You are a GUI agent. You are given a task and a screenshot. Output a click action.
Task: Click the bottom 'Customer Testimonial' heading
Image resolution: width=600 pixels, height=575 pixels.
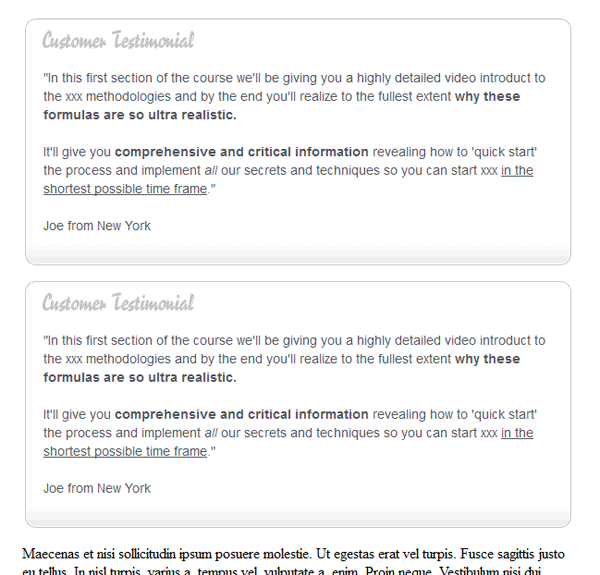pos(118,302)
